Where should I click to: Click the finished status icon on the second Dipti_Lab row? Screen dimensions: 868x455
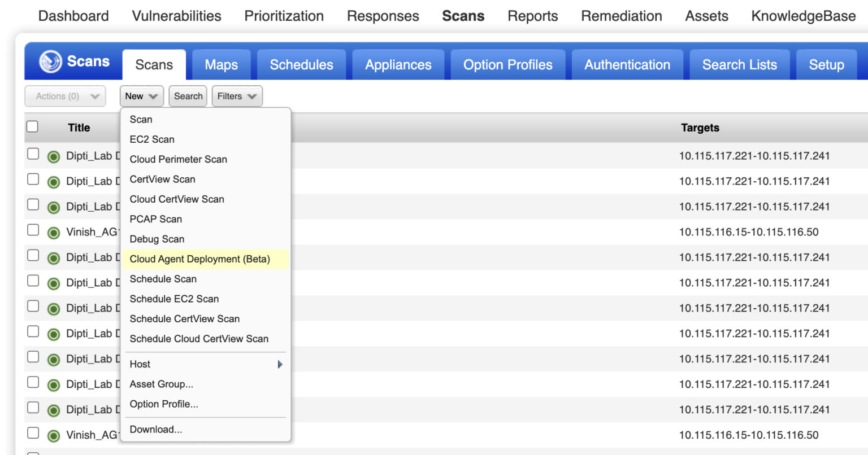[x=54, y=182]
